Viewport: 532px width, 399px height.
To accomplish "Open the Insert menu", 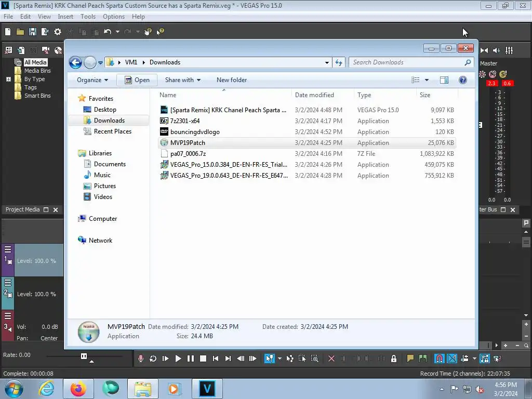I will (65, 17).
